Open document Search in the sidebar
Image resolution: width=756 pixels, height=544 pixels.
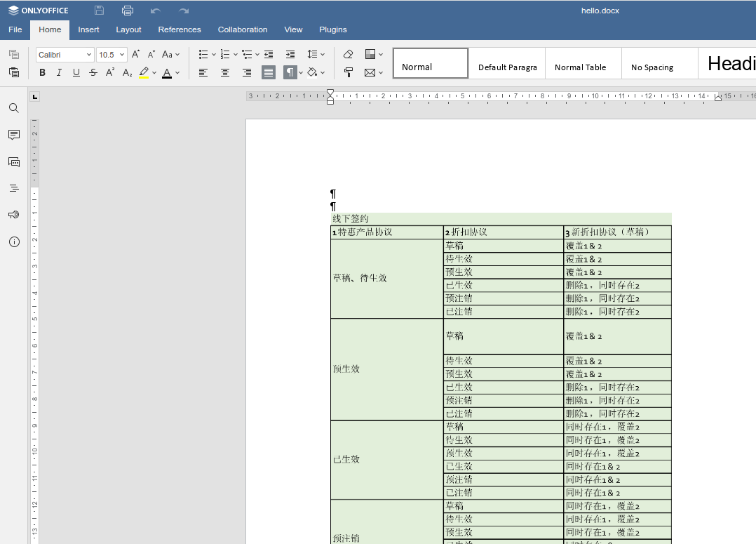(x=13, y=108)
